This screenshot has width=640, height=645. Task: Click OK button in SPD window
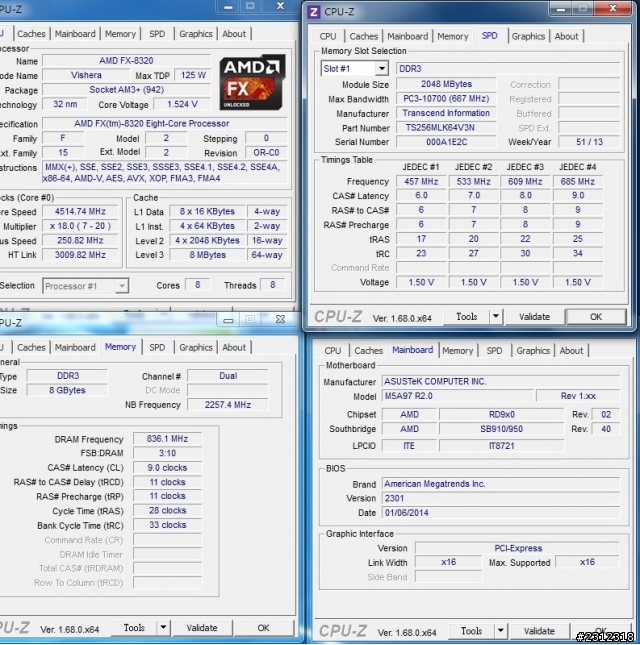click(x=596, y=317)
